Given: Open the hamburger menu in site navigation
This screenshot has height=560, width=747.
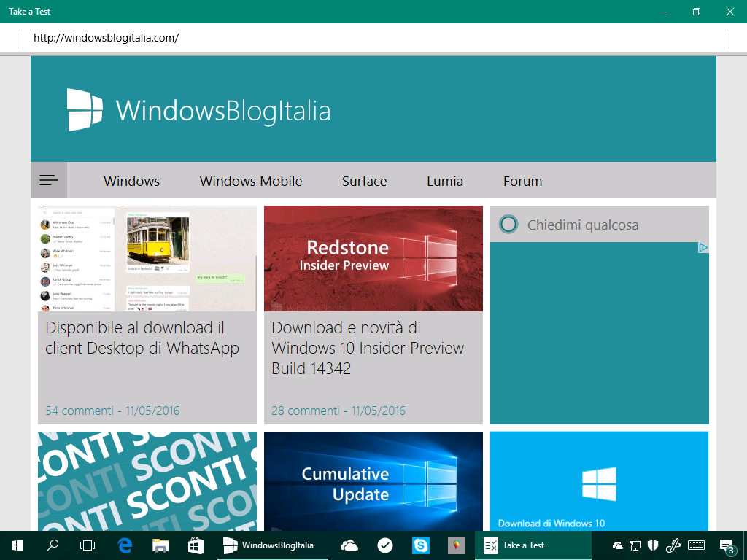Looking at the screenshot, I should (x=49, y=180).
